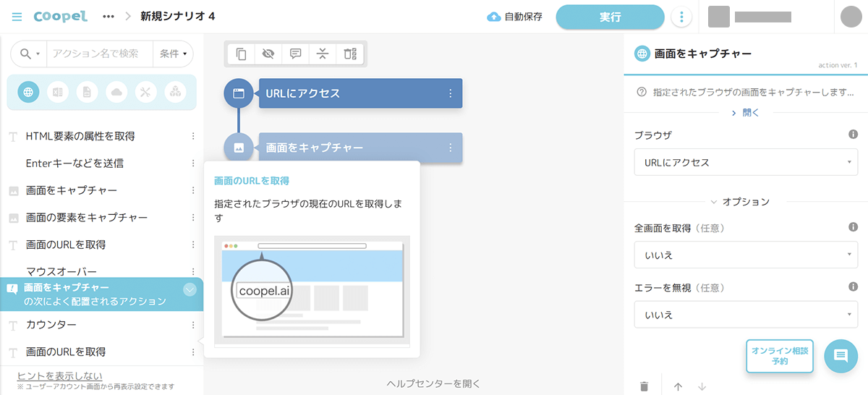This screenshot has width=868, height=395.
Task: Toggle the 自動保存 auto-save option
Action: [x=515, y=17]
